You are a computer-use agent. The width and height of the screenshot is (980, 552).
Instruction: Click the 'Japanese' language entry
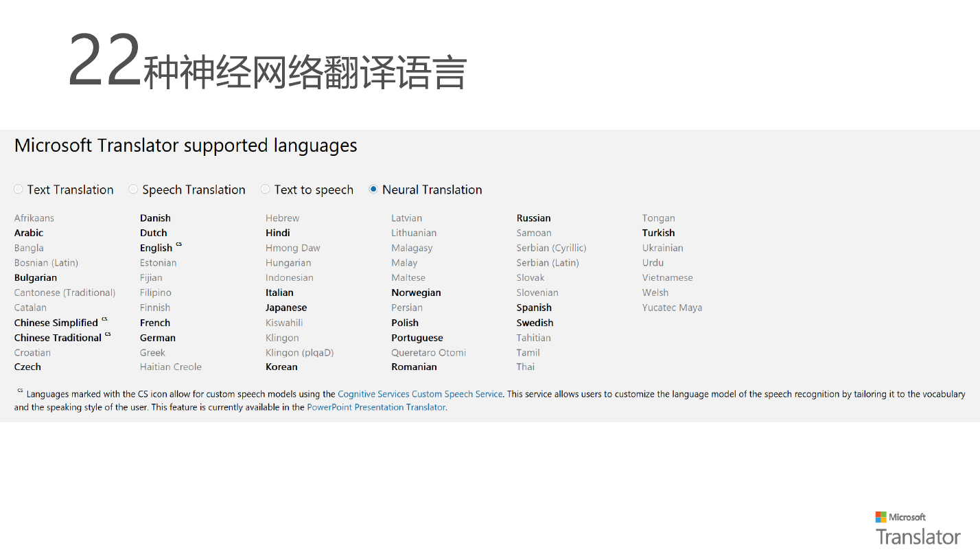click(x=286, y=308)
